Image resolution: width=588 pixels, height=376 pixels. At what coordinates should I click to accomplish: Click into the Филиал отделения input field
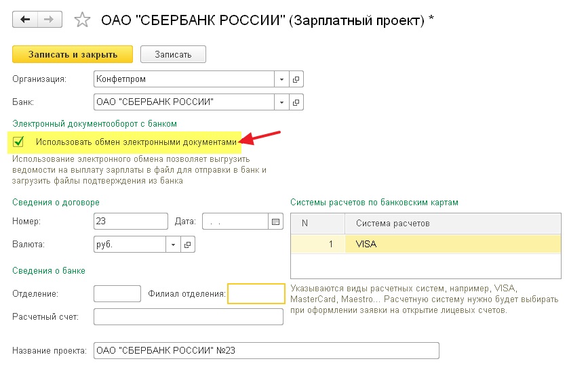(x=256, y=293)
